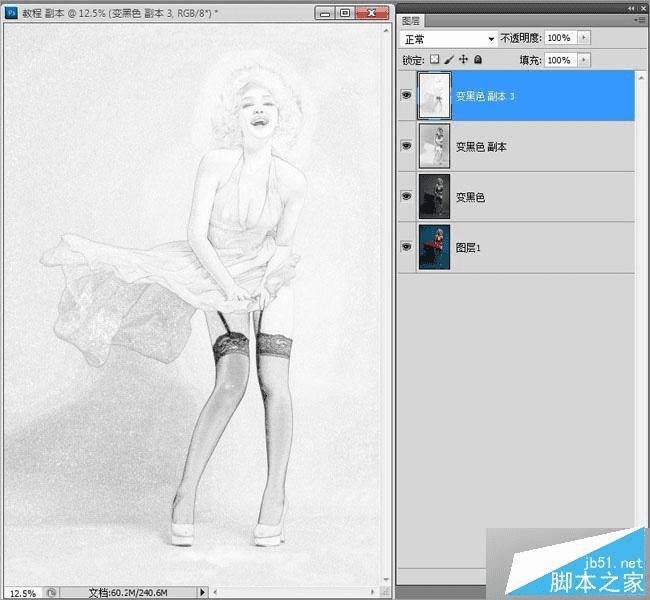Click thumbnail of 变黑色 layer
Viewport: 650px width, 600px height.
pyautogui.click(x=434, y=197)
